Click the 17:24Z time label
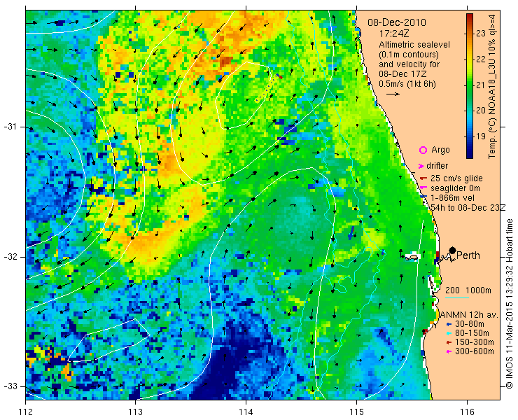The width and height of the screenshot is (518, 420). click(x=394, y=34)
